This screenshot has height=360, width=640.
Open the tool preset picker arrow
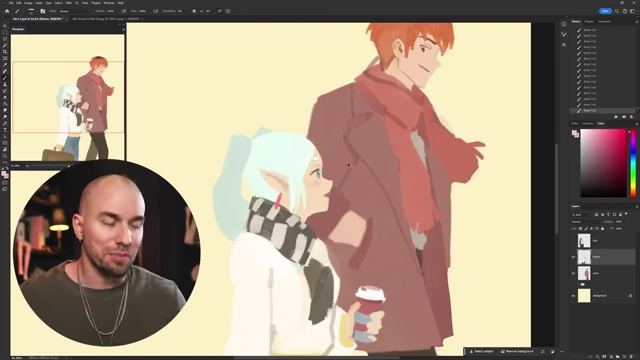click(x=22, y=11)
